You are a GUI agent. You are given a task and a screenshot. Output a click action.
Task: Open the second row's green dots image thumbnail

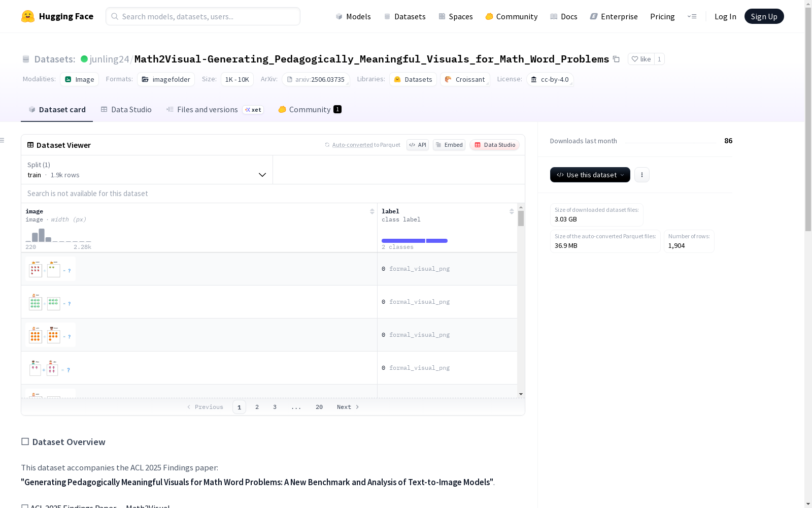pos(50,302)
